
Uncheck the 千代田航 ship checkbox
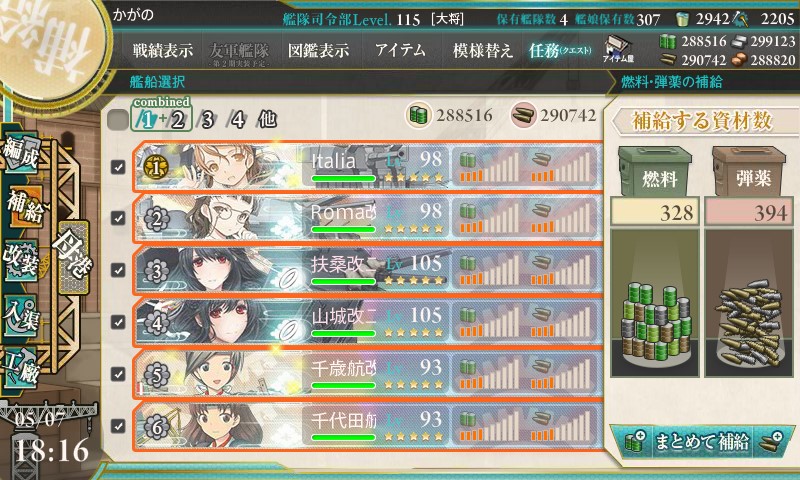(x=118, y=425)
